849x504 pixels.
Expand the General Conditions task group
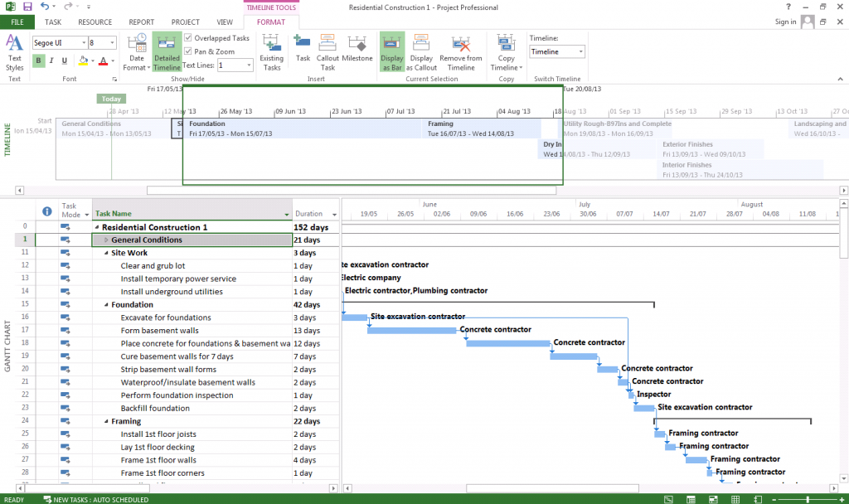tap(106, 240)
